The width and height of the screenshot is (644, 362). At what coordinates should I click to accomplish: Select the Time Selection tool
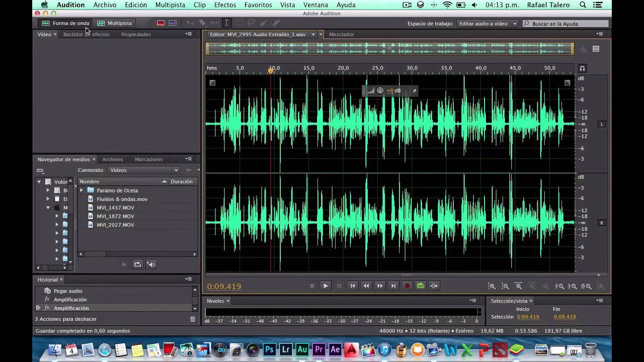(226, 23)
